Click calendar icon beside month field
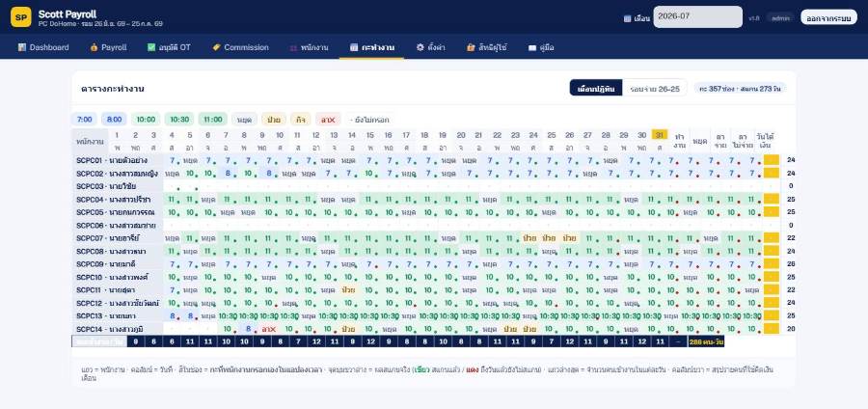This screenshot has height=409, width=868. click(627, 18)
